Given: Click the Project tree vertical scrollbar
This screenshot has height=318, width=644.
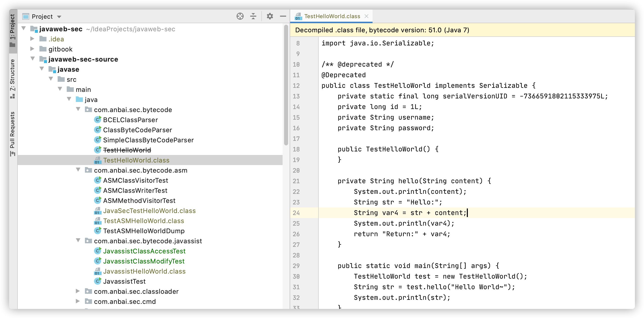Looking at the screenshot, I should (x=286, y=85).
